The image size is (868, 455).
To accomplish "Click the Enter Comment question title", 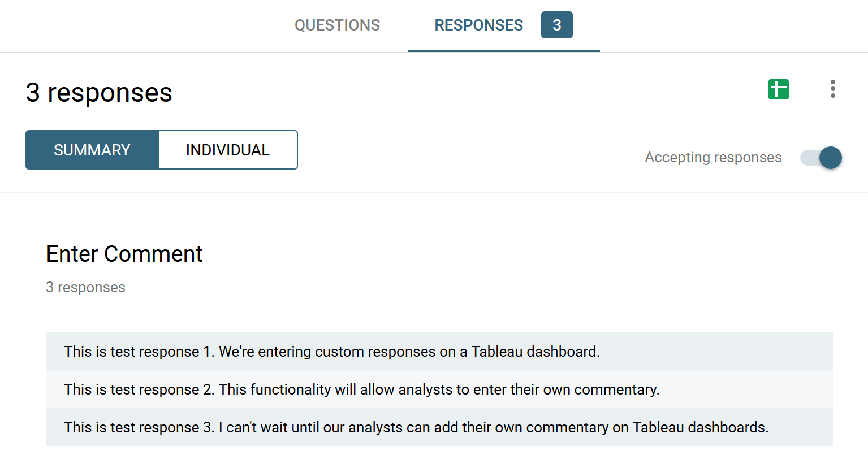I will click(x=124, y=254).
